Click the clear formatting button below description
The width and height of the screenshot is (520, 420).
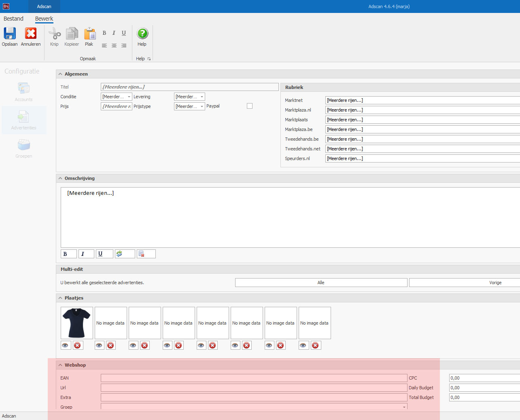click(x=146, y=254)
